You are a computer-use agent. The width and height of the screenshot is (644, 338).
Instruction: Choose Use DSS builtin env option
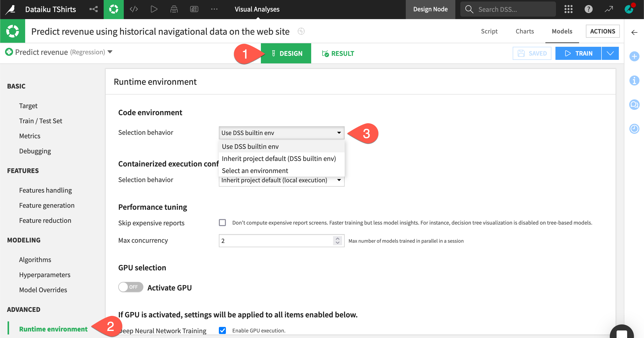pyautogui.click(x=281, y=146)
